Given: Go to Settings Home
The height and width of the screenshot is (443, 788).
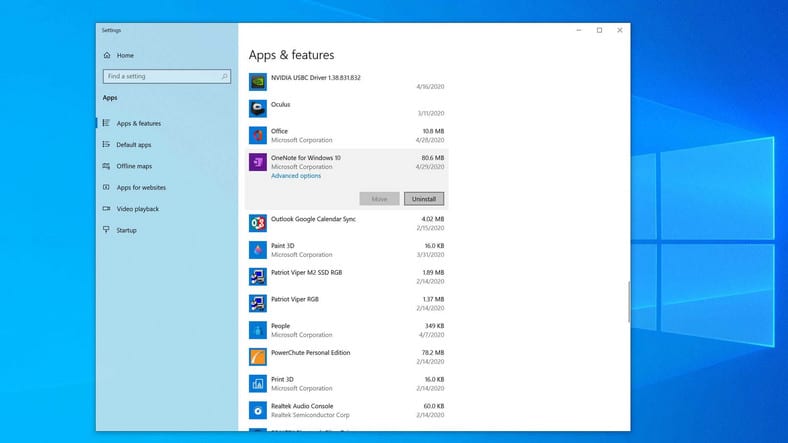Looking at the screenshot, I should click(x=125, y=55).
